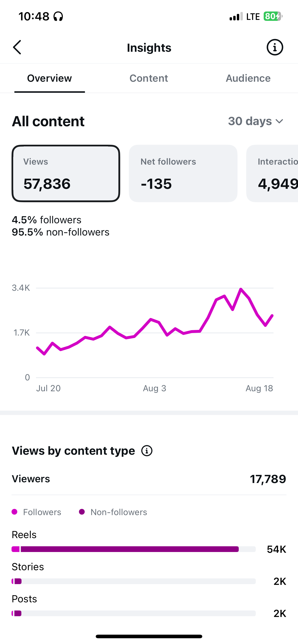
Task: Tap the Viewers 17,789 row
Action: coord(149,479)
